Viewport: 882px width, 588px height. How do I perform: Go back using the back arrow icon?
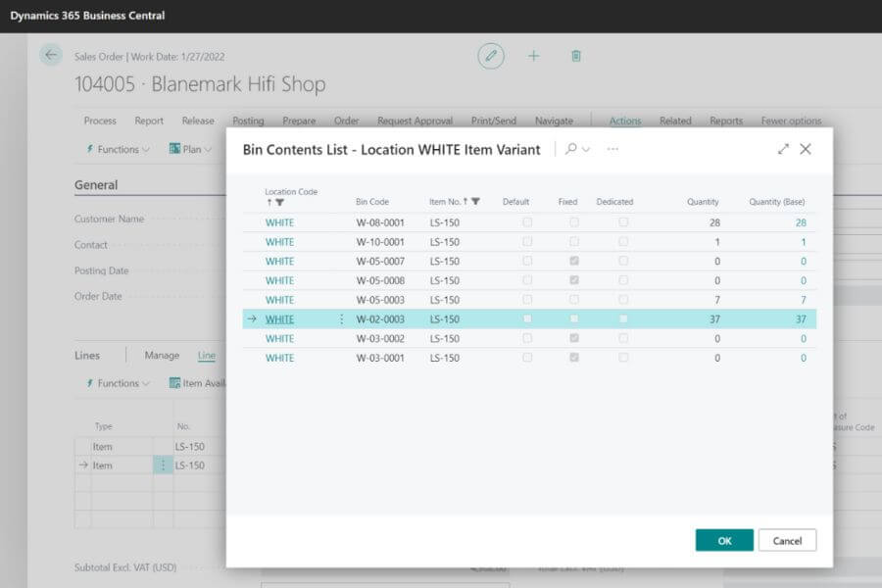pyautogui.click(x=51, y=55)
